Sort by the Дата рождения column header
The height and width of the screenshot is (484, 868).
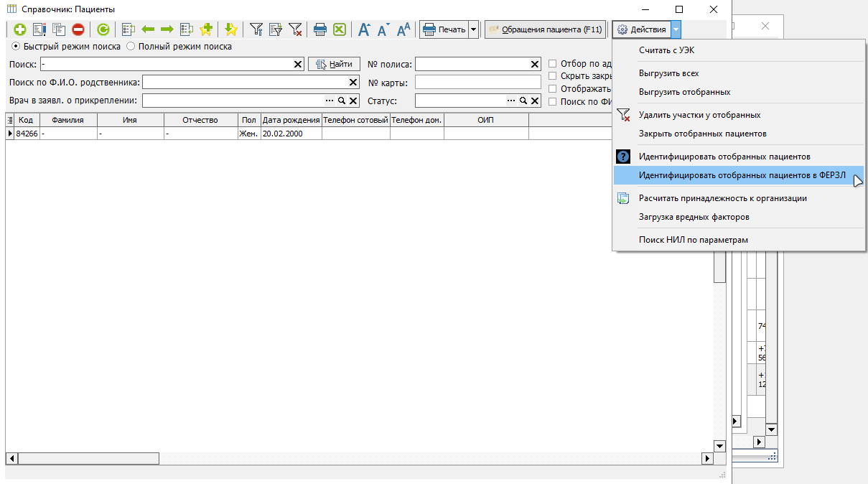point(291,120)
